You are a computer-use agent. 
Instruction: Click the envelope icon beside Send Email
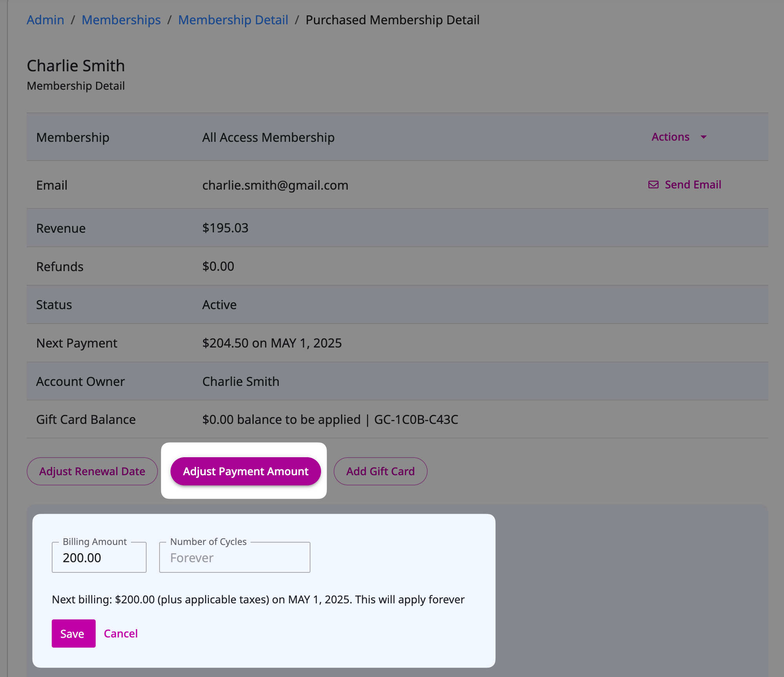pyautogui.click(x=653, y=184)
